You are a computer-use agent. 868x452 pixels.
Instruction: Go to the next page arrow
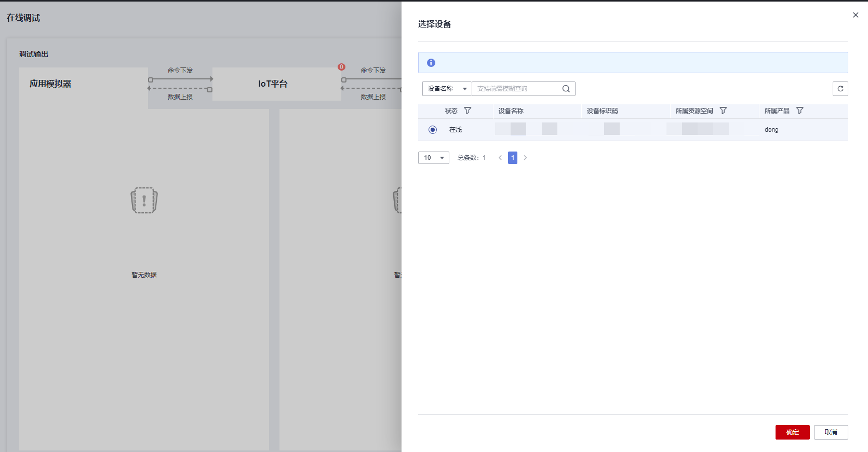click(525, 158)
